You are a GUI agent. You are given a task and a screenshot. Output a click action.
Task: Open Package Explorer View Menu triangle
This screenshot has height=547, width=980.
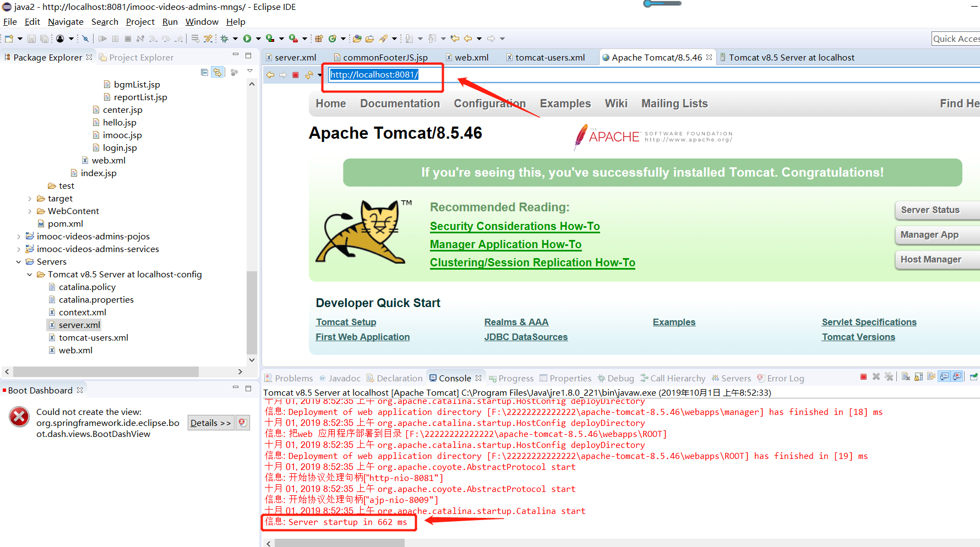coord(249,72)
